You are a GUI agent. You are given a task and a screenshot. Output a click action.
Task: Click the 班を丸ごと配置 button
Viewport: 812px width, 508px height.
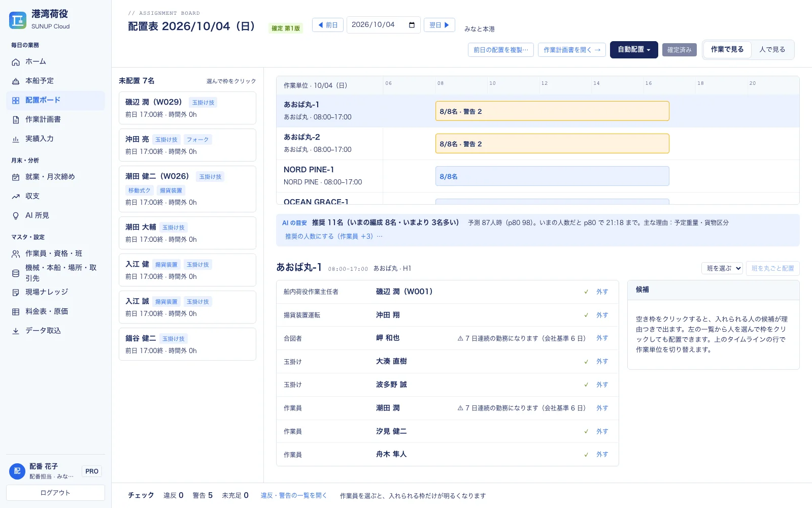(x=773, y=268)
